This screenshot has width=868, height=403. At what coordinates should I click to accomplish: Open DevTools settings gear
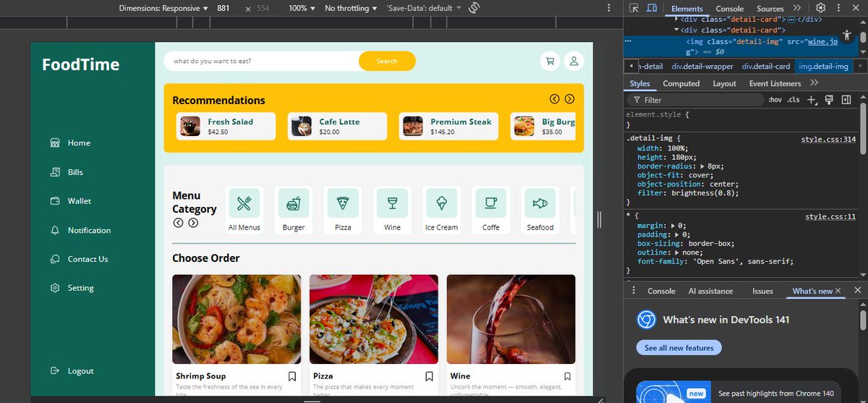point(820,8)
